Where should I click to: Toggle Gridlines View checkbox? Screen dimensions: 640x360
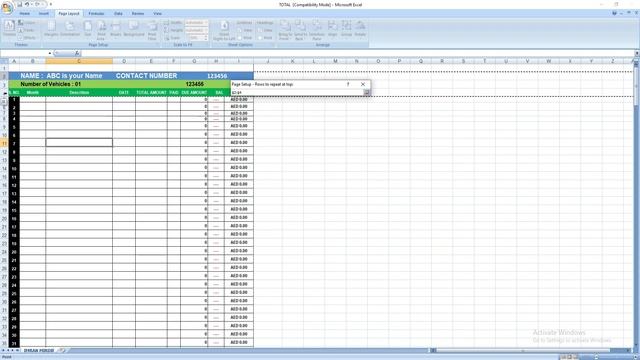(240, 30)
